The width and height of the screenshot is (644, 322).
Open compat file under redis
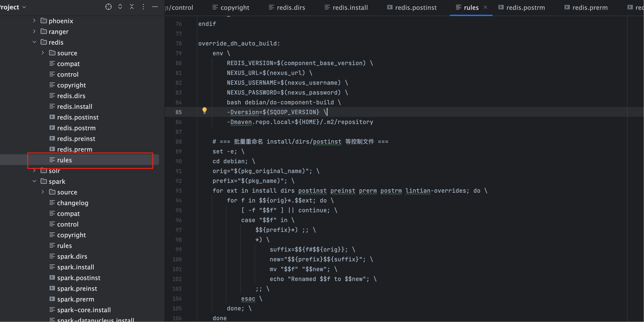[x=68, y=64]
